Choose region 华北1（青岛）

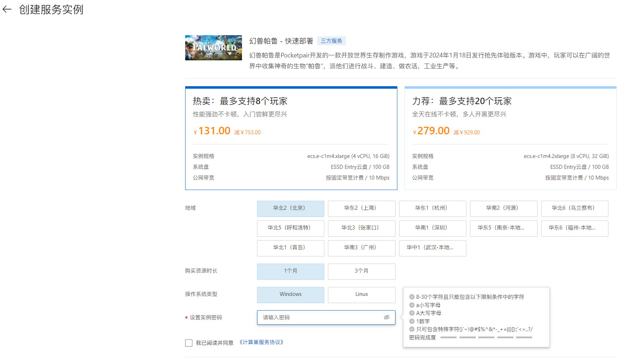pos(291,248)
